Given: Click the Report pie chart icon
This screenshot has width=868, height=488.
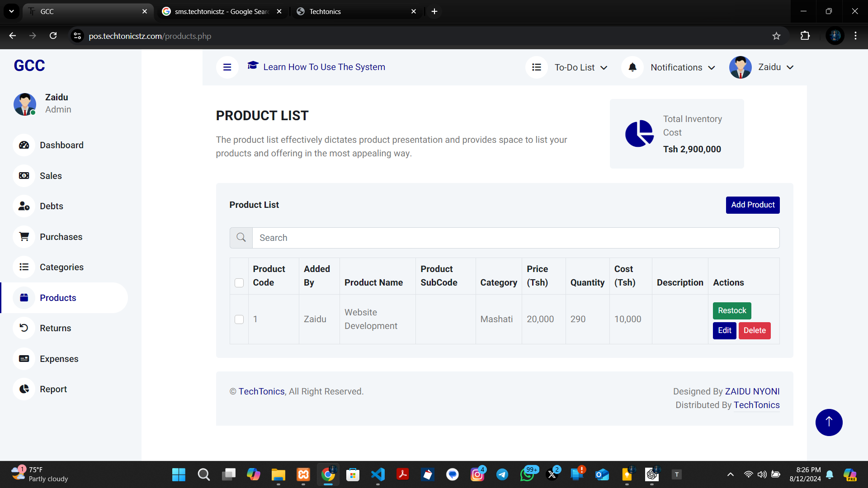Looking at the screenshot, I should click(24, 389).
